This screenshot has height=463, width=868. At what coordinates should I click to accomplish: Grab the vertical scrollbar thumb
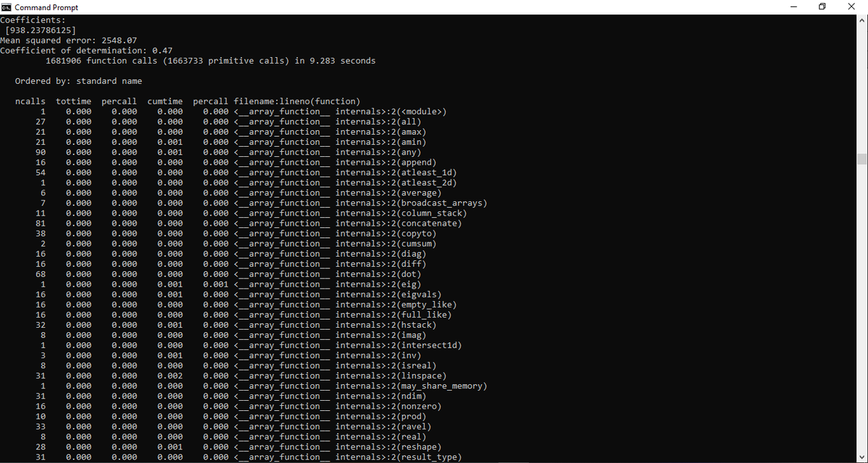pyautogui.click(x=861, y=159)
